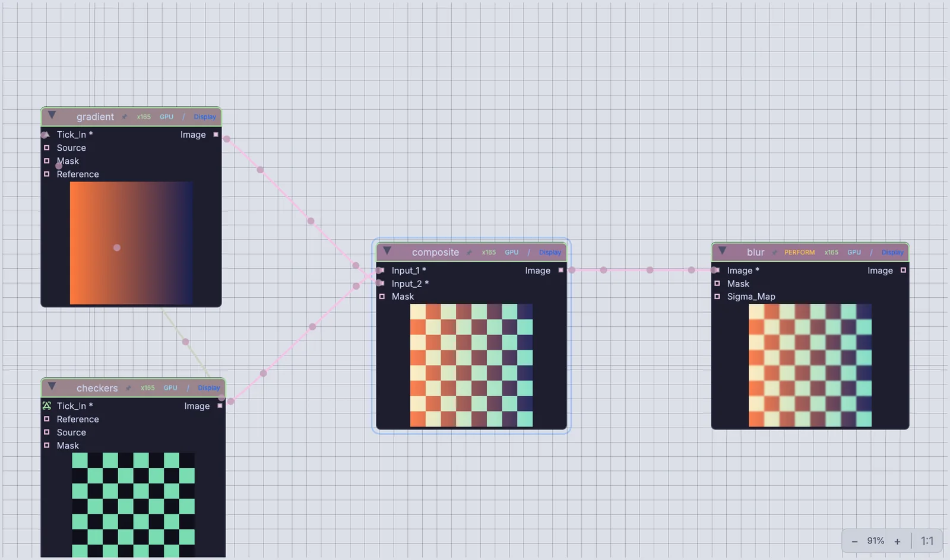
Task: Select the checkers preview thumbnail
Action: point(133,505)
